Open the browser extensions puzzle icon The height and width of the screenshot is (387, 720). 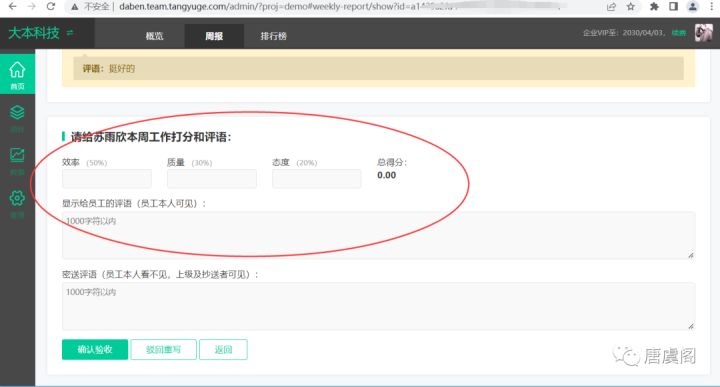click(654, 6)
